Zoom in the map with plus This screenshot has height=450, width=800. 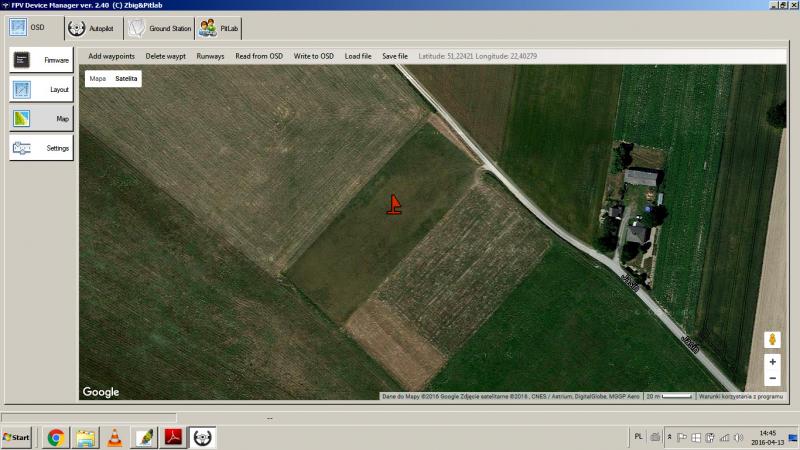772,362
